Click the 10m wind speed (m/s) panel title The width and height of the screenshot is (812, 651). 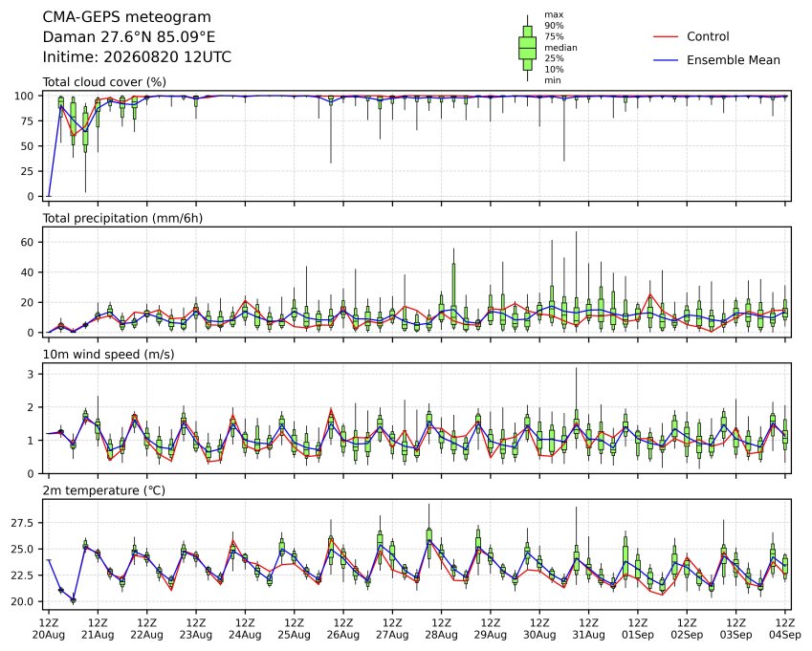tap(108, 355)
